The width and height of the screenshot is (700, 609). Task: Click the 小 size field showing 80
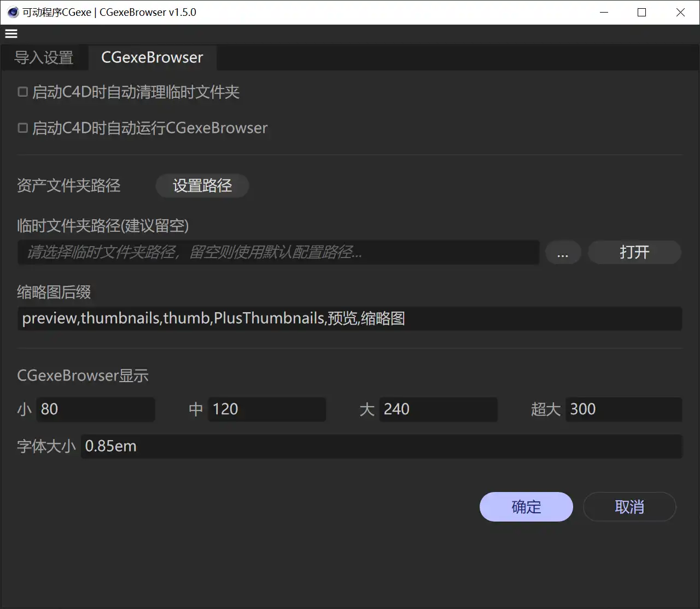click(96, 409)
